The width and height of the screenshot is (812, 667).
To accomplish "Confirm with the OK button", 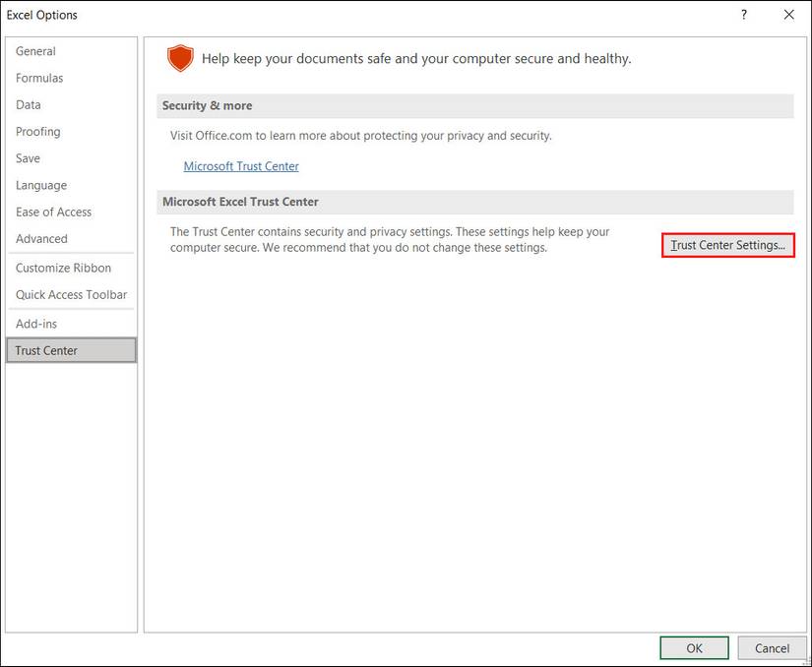I will pyautogui.click(x=694, y=648).
